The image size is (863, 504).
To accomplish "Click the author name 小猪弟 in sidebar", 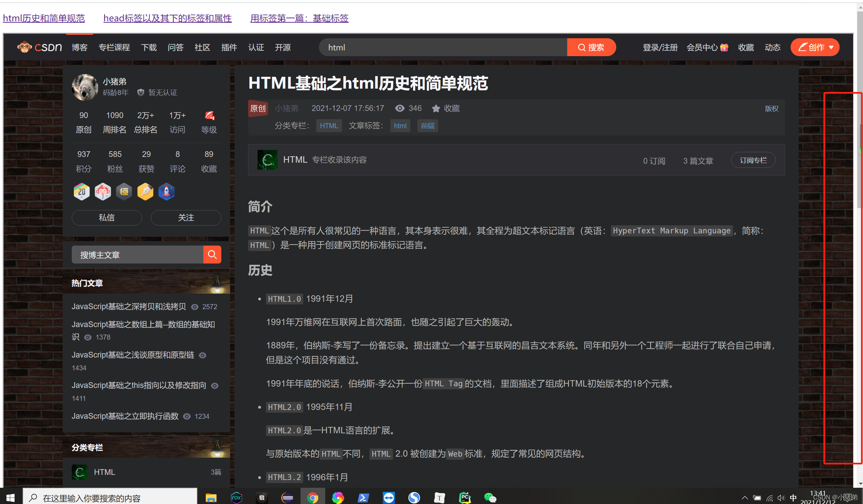I will (x=114, y=82).
